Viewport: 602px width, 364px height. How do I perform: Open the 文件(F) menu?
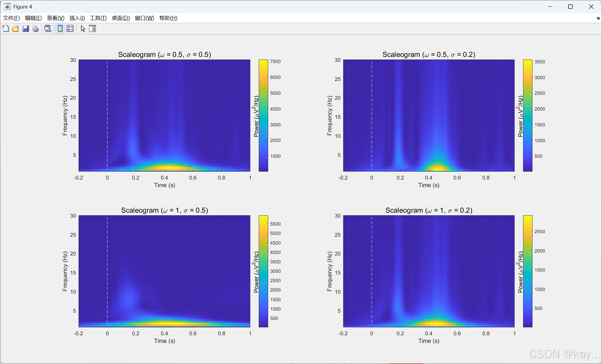11,18
